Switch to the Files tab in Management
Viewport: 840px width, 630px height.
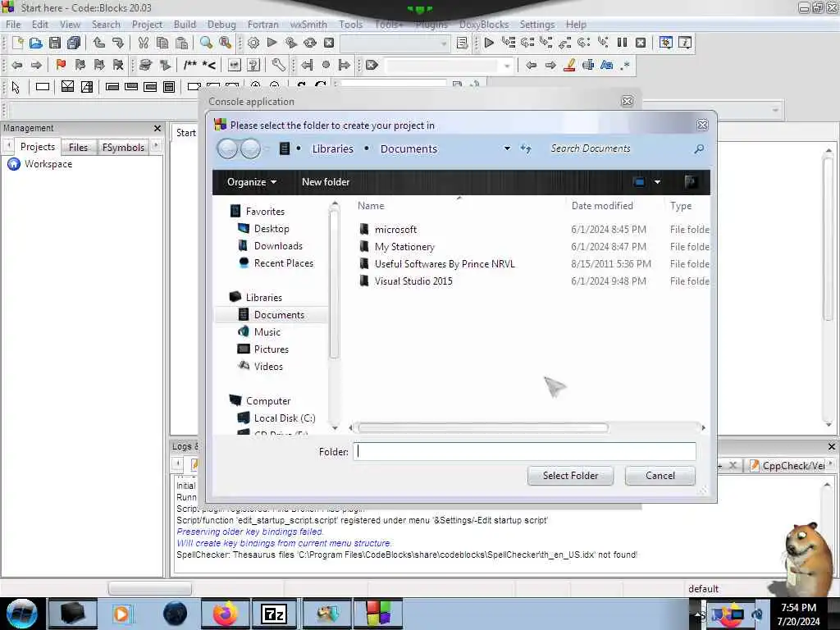click(x=78, y=148)
